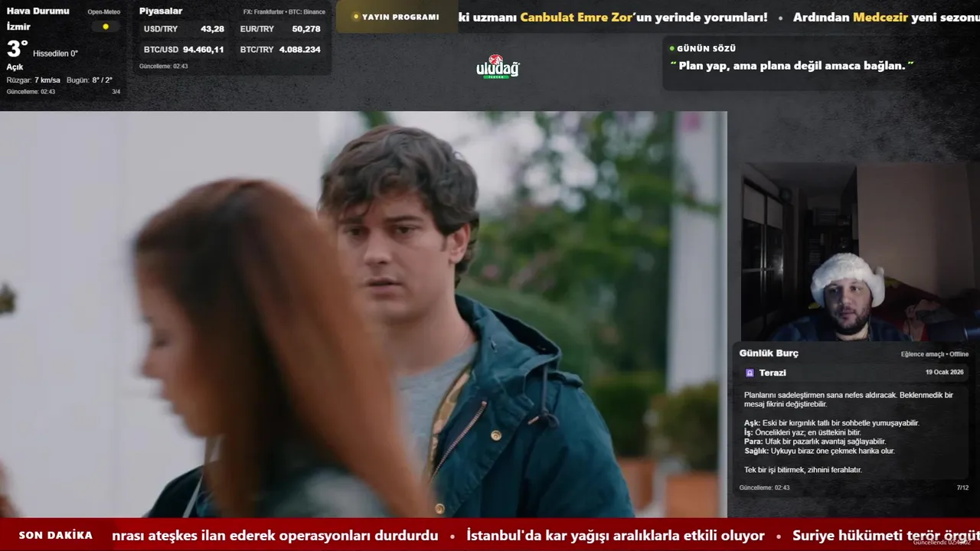This screenshot has width=980, height=551.
Task: Click the Bugün 8° / 2° forecast
Action: point(90,80)
